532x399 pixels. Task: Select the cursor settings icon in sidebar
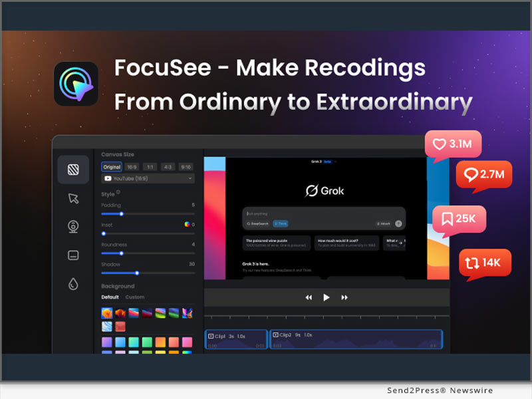(74, 198)
